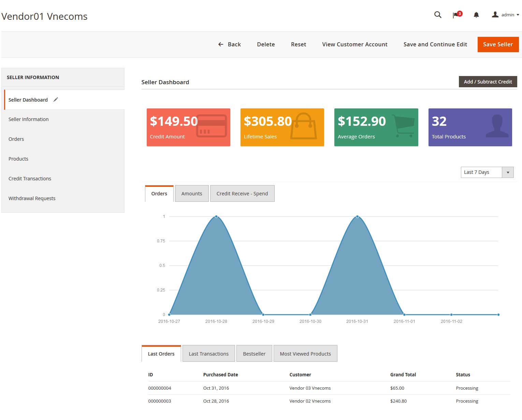Image resolution: width=522 pixels, height=420 pixels.
Task: Click the Customer column header
Action: pos(300,374)
